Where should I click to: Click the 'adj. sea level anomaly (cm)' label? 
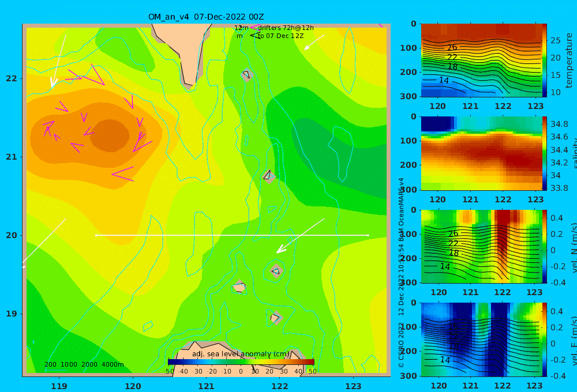coord(241,354)
